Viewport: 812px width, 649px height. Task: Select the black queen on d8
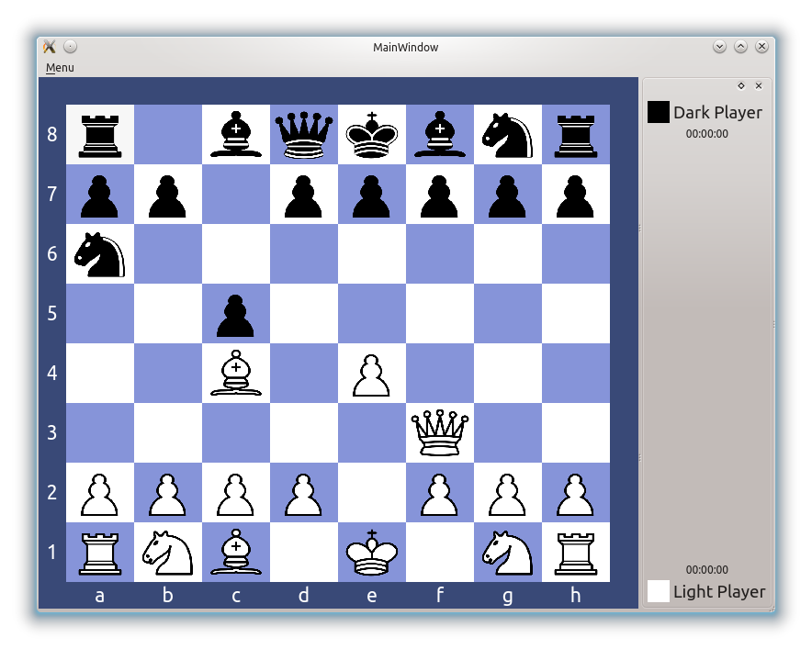pyautogui.click(x=304, y=135)
